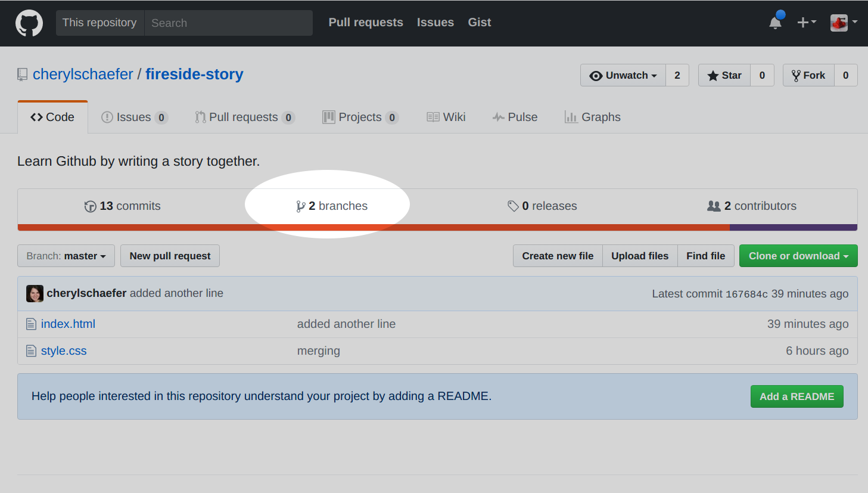Click the forks count 0
The height and width of the screenshot is (493, 868).
[846, 75]
